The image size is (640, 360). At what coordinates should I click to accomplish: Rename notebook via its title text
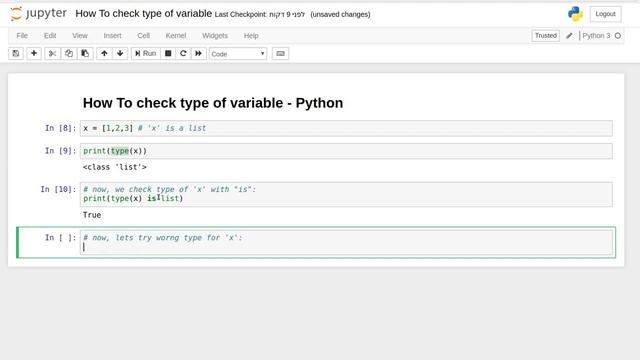click(x=144, y=13)
